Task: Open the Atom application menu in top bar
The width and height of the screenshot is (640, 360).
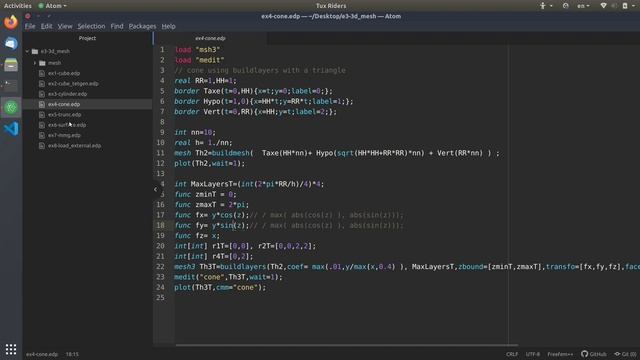Action: pos(53,6)
